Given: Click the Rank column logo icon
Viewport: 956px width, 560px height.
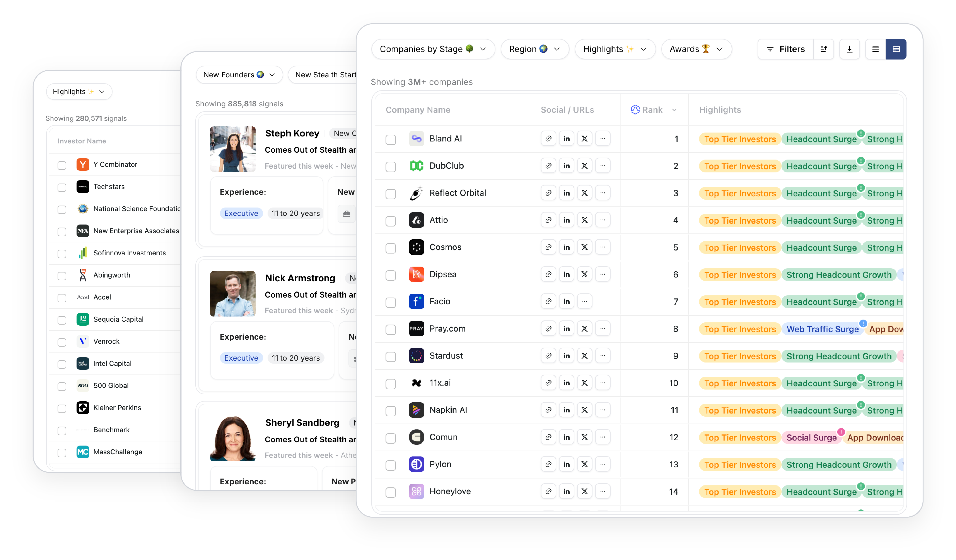Looking at the screenshot, I should tap(635, 110).
